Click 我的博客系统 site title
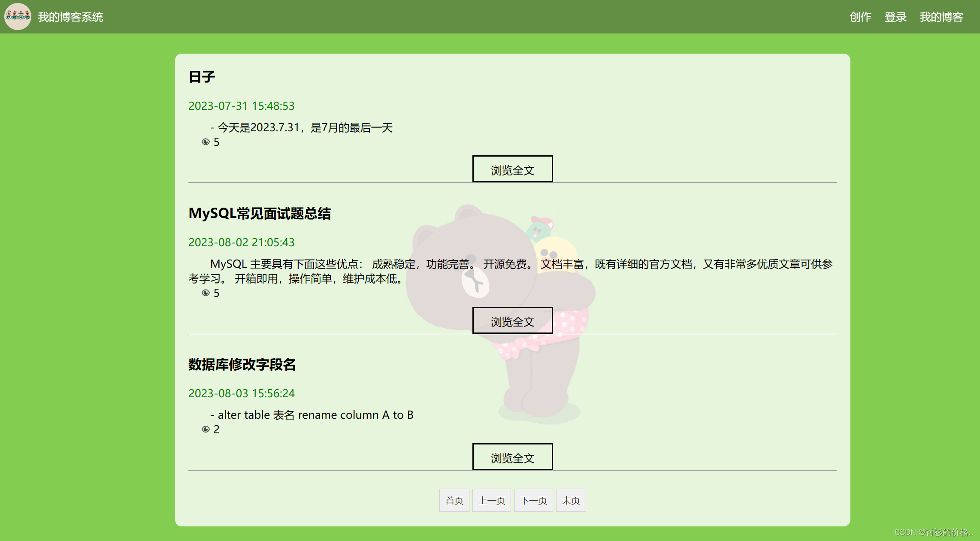This screenshot has height=541, width=980. [70, 17]
